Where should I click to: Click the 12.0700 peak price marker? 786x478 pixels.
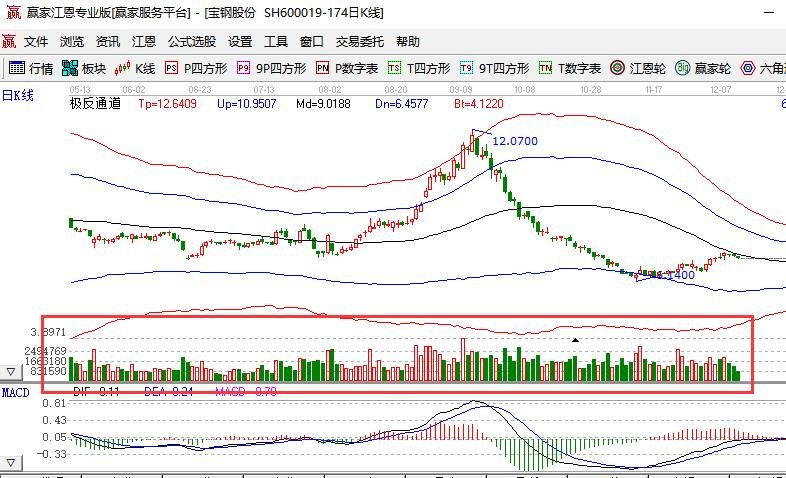514,141
